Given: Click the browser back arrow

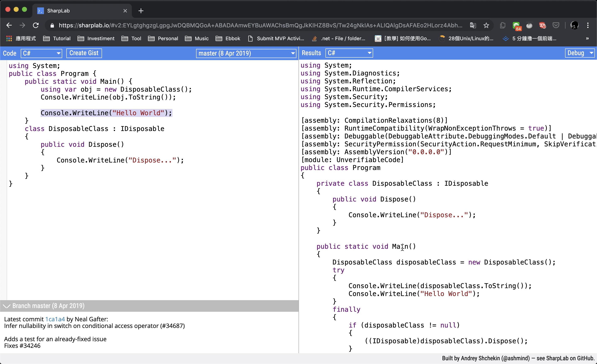Looking at the screenshot, I should coord(9,25).
